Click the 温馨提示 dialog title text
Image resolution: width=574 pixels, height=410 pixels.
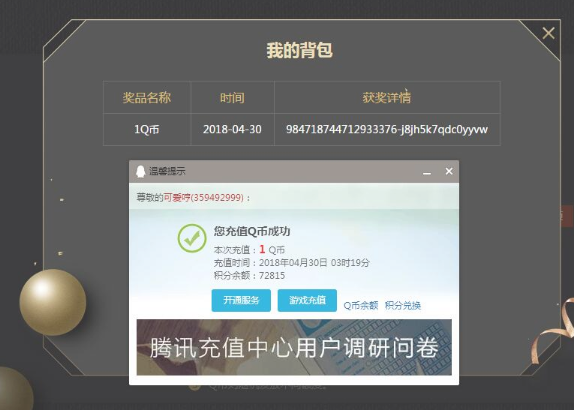coord(167,171)
